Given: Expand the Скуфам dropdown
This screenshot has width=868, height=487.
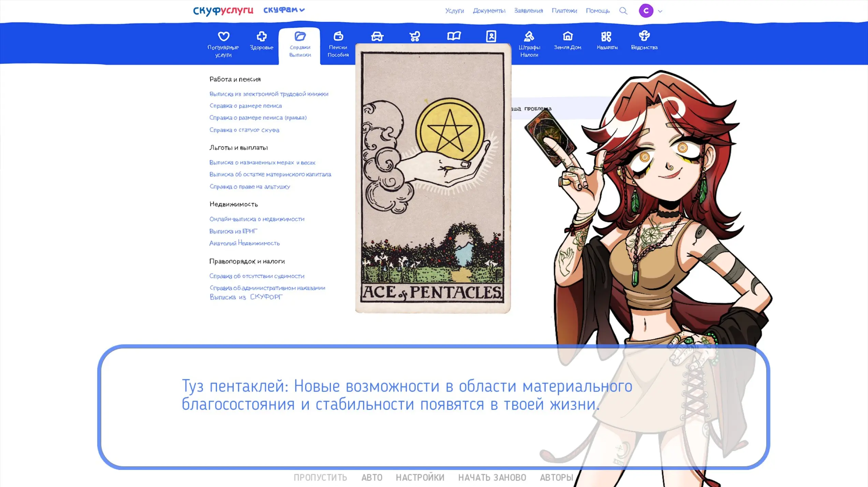Looking at the screenshot, I should (284, 10).
